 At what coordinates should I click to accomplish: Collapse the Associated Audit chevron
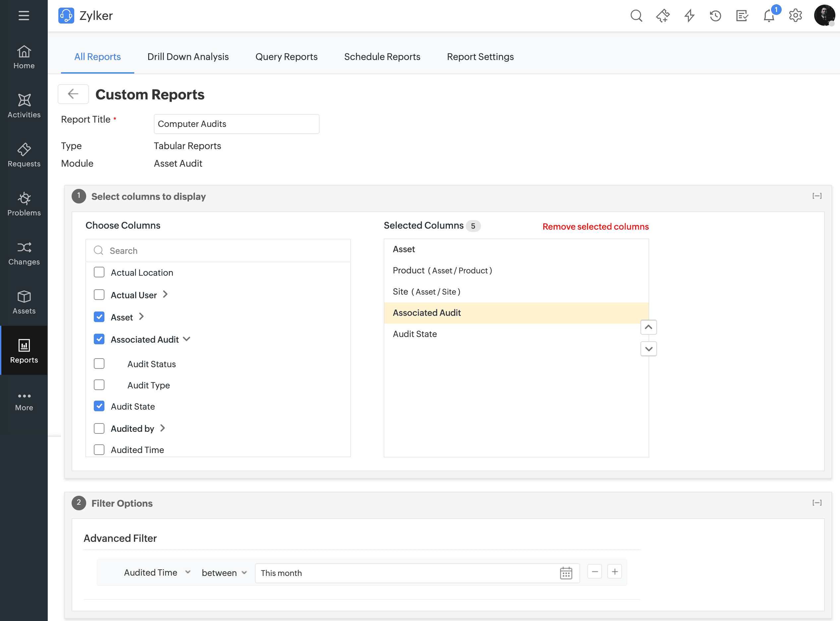pyautogui.click(x=187, y=339)
